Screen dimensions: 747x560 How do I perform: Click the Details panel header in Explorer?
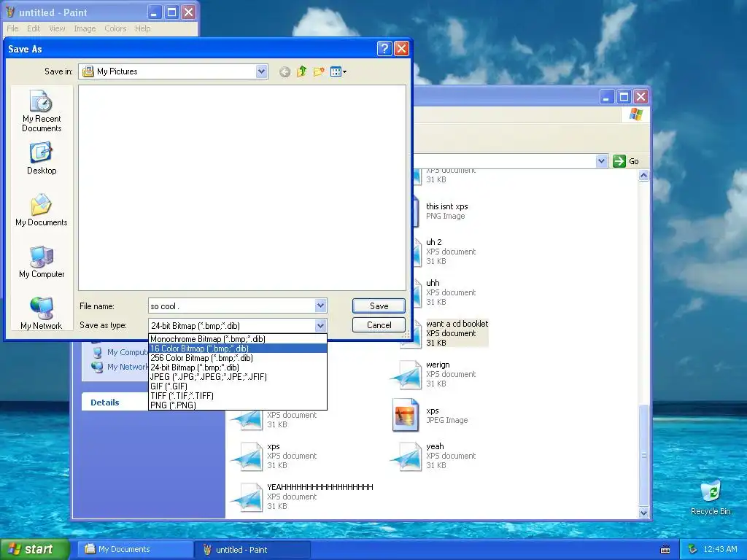tap(115, 402)
